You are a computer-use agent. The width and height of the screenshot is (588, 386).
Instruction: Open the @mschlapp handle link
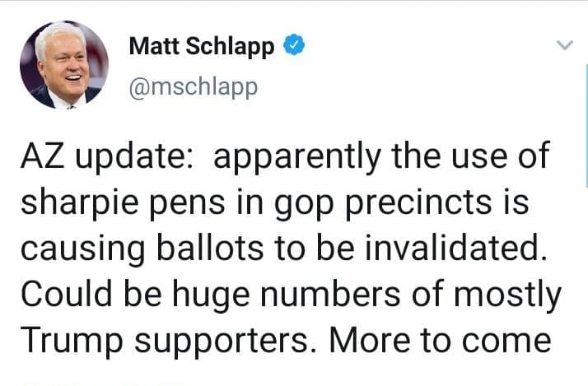pyautogui.click(x=193, y=85)
